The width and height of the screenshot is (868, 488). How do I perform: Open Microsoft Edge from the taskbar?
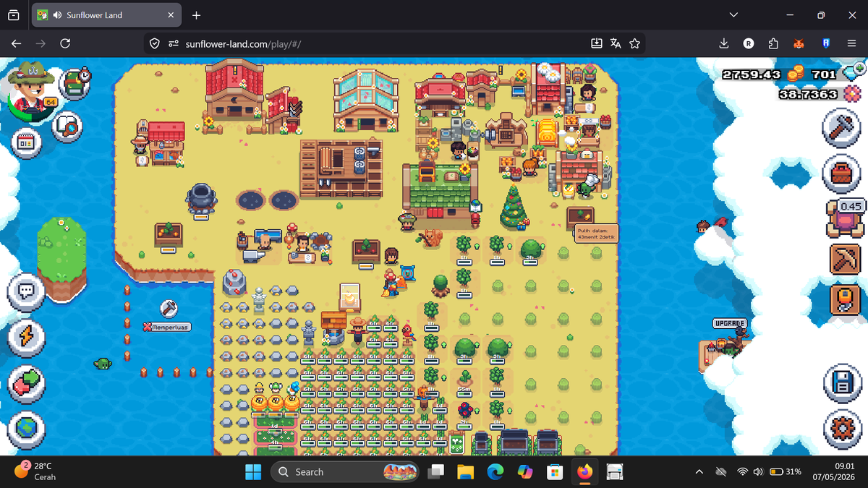click(495, 472)
